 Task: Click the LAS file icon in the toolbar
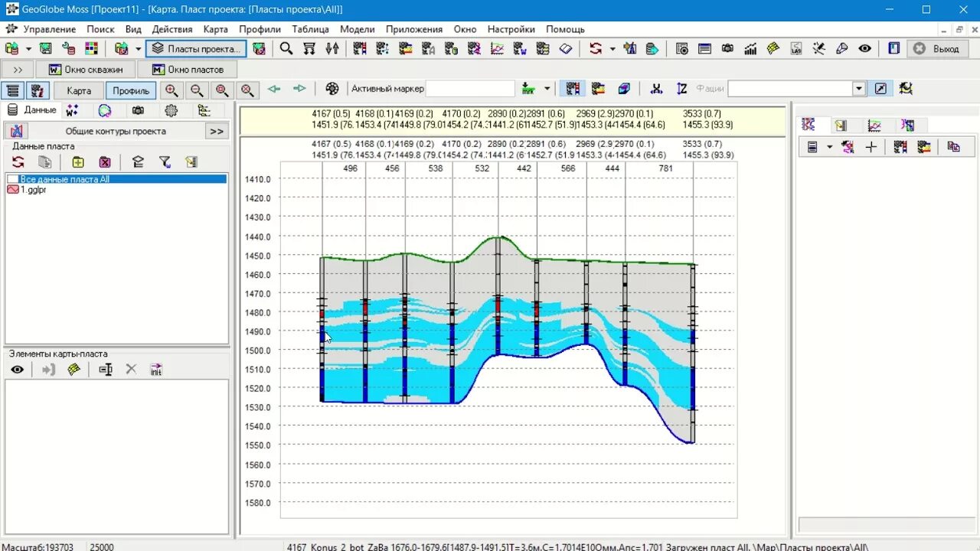[x=796, y=48]
